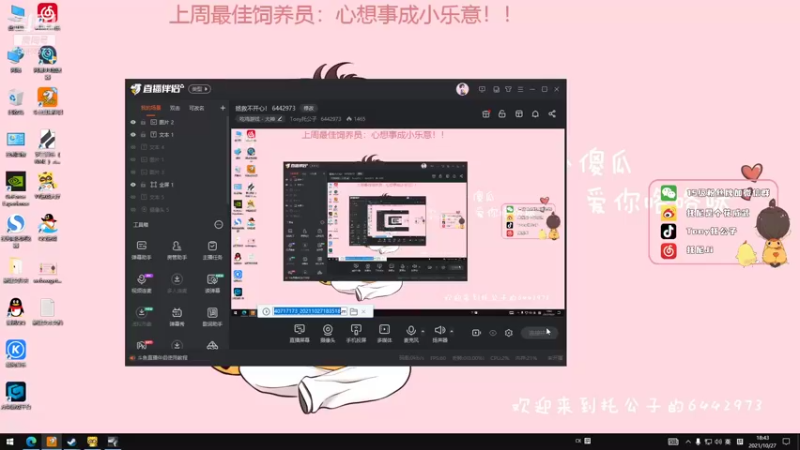This screenshot has width=800, height=450.
Task: Add the live screen capture source
Action: click(299, 333)
